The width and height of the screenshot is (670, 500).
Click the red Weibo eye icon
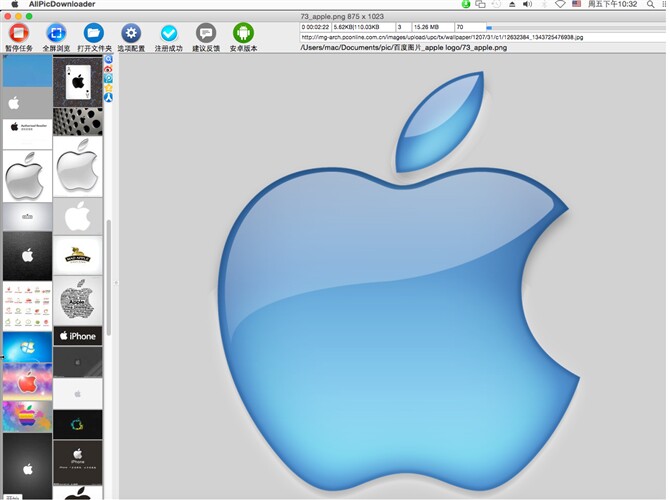point(109,68)
